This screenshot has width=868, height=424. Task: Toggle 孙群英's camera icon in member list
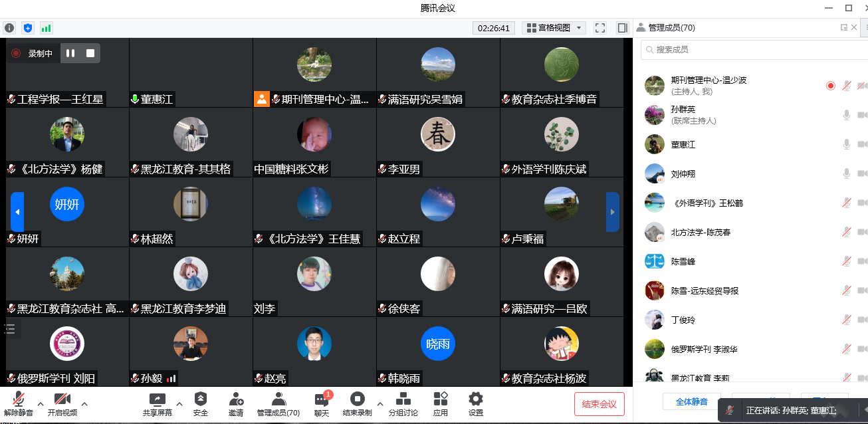(x=863, y=115)
